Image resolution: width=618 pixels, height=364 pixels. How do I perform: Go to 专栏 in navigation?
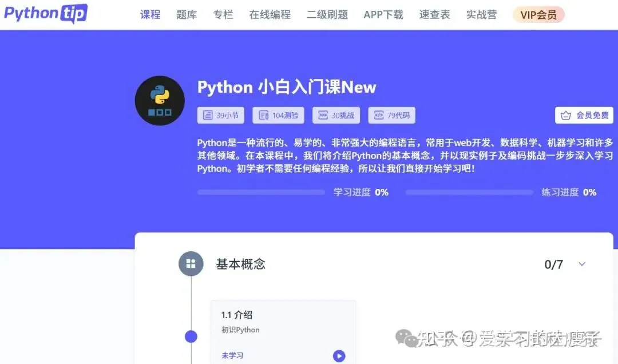[223, 15]
